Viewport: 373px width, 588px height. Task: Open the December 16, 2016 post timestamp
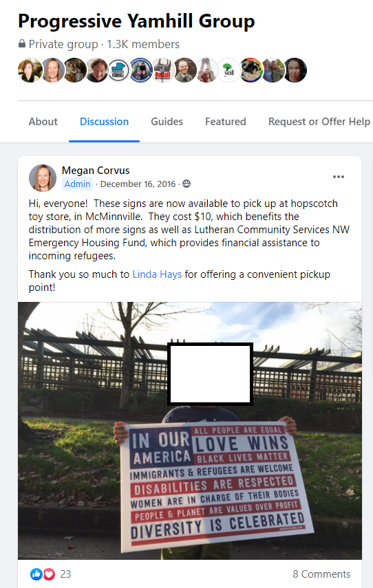pos(138,184)
